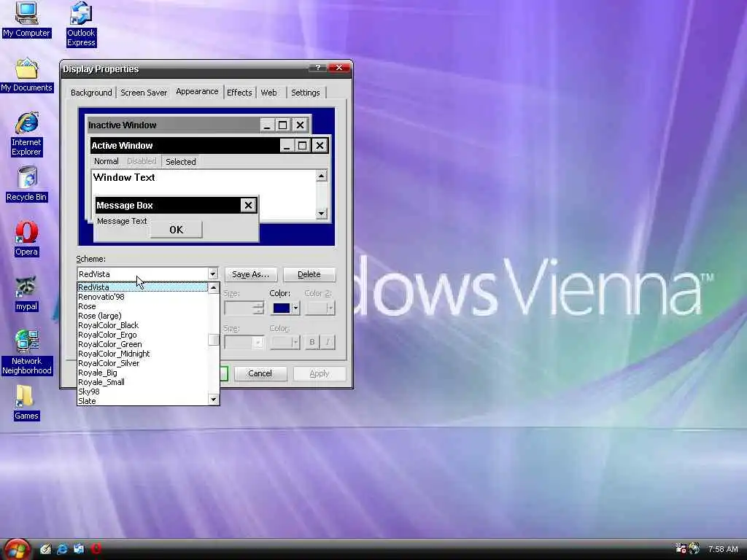
Task: Switch to the Background tab
Action: tap(91, 93)
